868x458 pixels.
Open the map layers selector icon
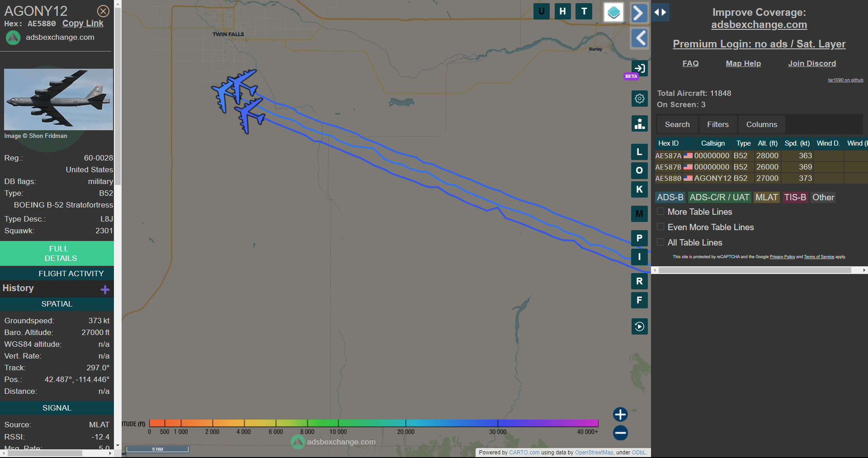pos(613,12)
